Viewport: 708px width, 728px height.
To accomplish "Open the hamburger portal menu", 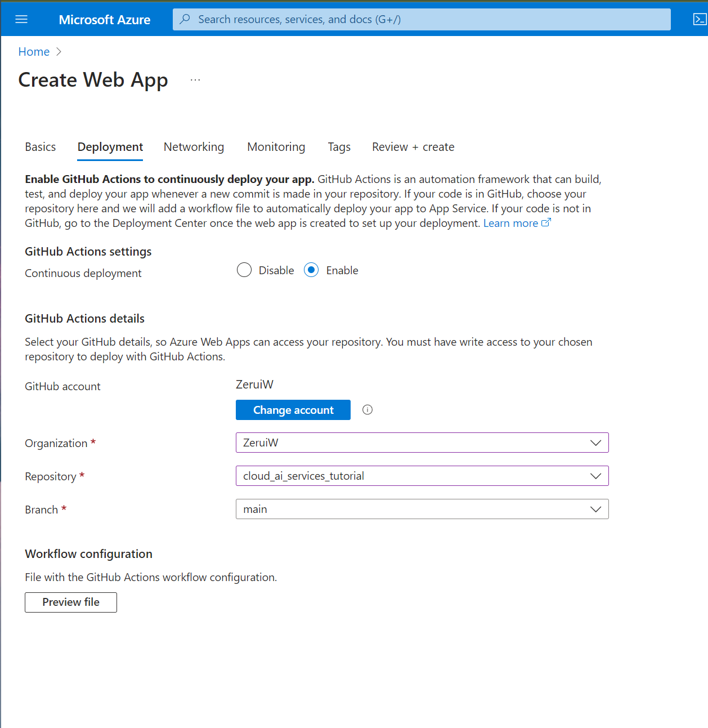I will coord(21,19).
